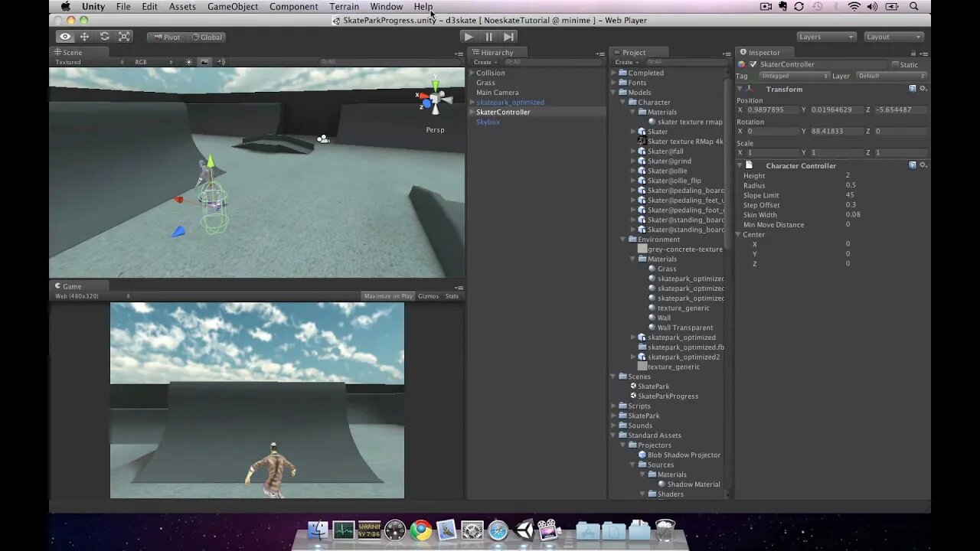
Task: Open Character Controller gear menu
Action: pos(923,165)
